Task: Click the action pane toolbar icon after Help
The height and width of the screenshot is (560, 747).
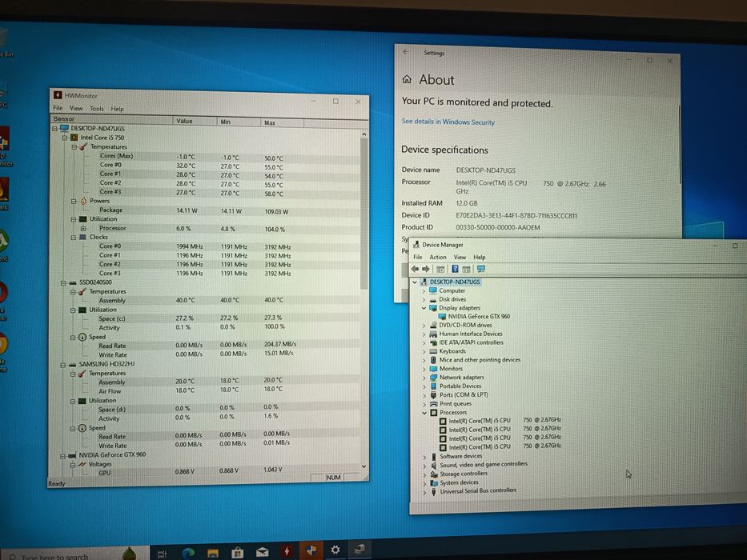Action: [467, 269]
